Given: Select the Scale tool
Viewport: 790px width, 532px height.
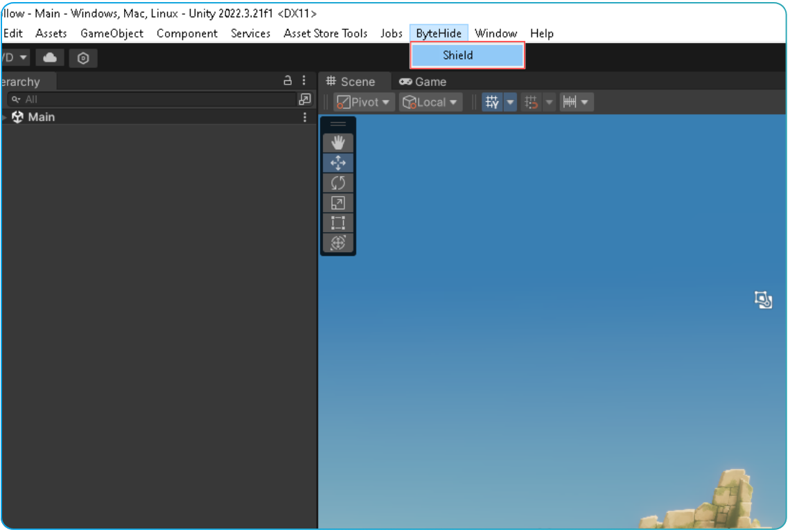Looking at the screenshot, I should (x=338, y=203).
